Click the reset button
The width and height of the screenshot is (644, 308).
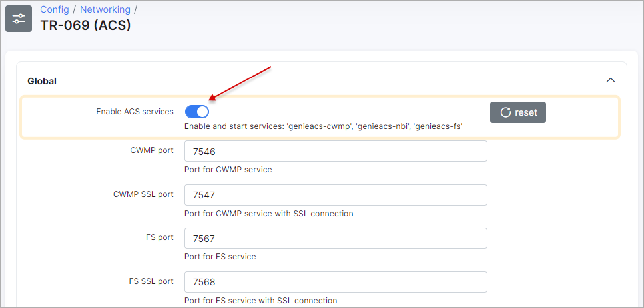tap(518, 112)
